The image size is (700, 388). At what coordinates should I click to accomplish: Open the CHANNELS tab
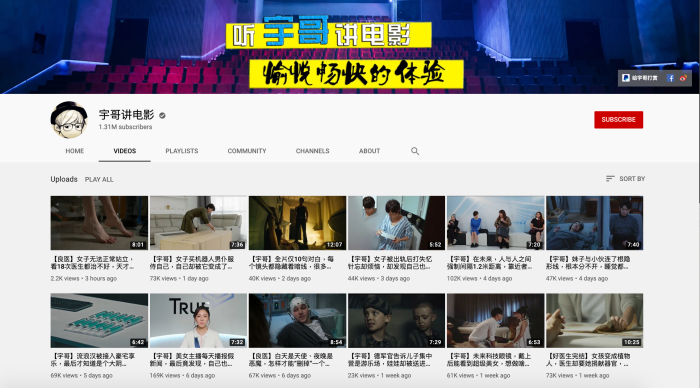pyautogui.click(x=312, y=151)
